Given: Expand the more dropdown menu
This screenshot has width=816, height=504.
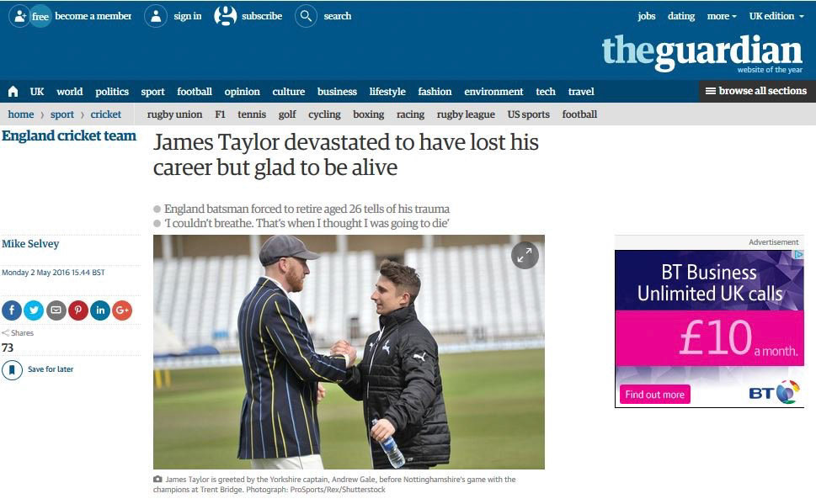Looking at the screenshot, I should tap(722, 16).
